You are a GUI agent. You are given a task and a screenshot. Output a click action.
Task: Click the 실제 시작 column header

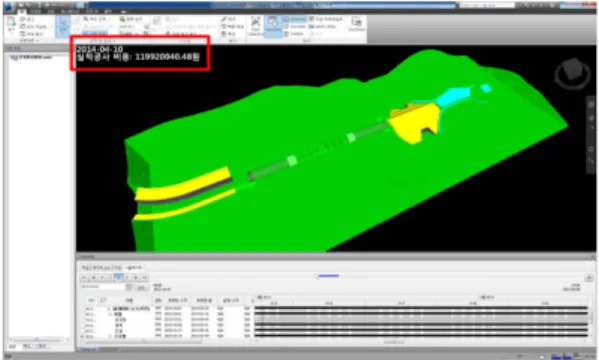pyautogui.click(x=230, y=301)
